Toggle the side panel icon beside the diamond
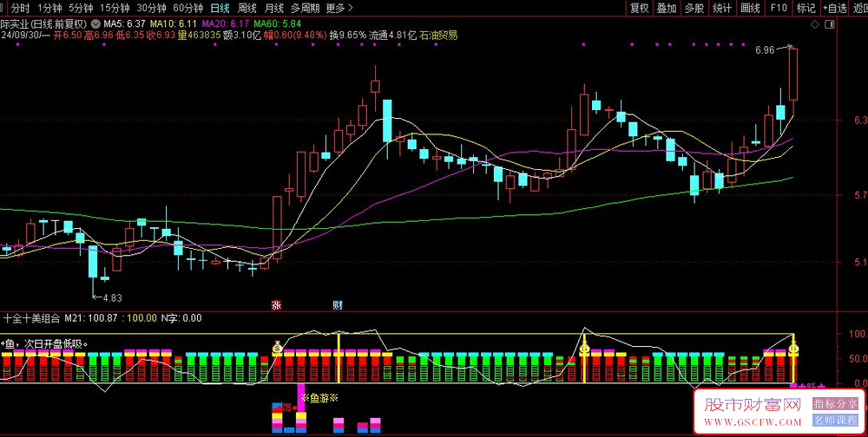 (827, 25)
